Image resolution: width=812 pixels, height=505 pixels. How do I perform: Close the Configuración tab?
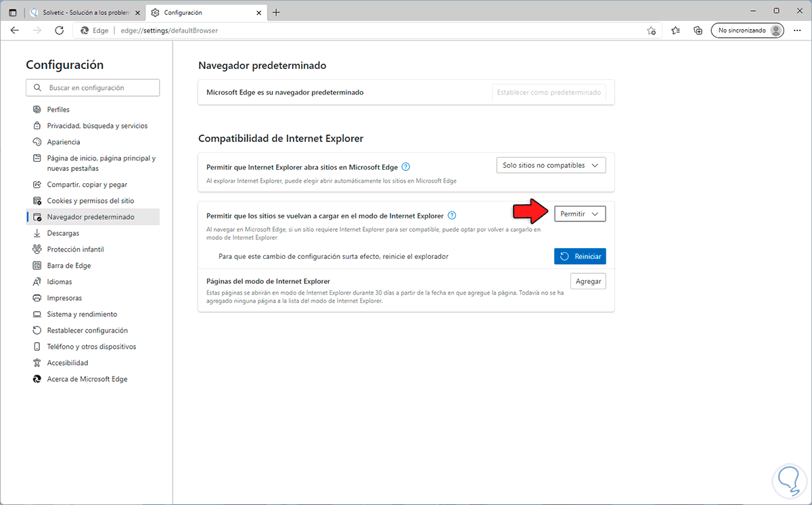point(257,12)
